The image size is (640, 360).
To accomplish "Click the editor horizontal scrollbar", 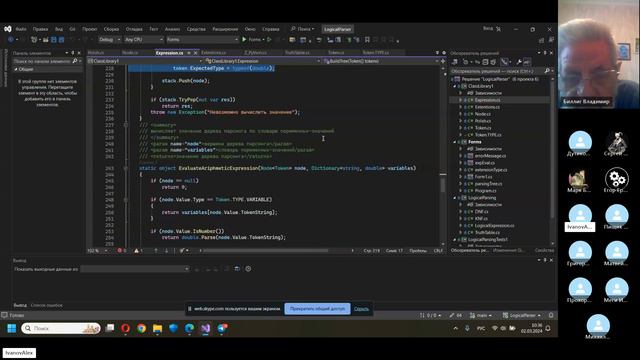I will pyautogui.click(x=265, y=250).
